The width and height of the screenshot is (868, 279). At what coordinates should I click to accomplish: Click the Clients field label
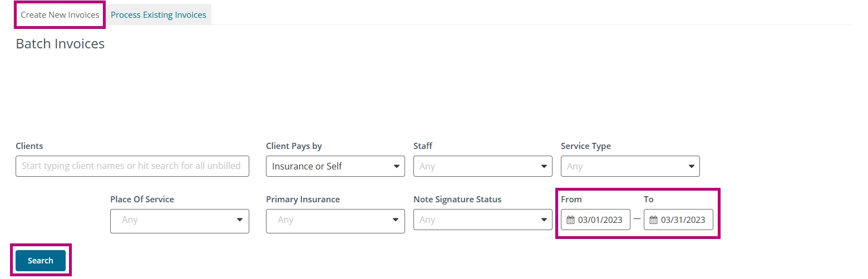click(x=29, y=146)
